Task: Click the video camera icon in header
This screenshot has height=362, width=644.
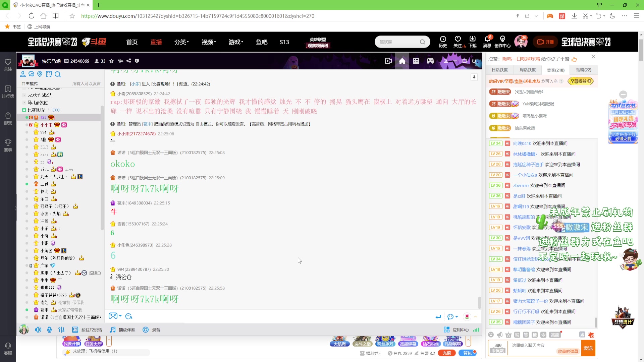Action: point(388,61)
